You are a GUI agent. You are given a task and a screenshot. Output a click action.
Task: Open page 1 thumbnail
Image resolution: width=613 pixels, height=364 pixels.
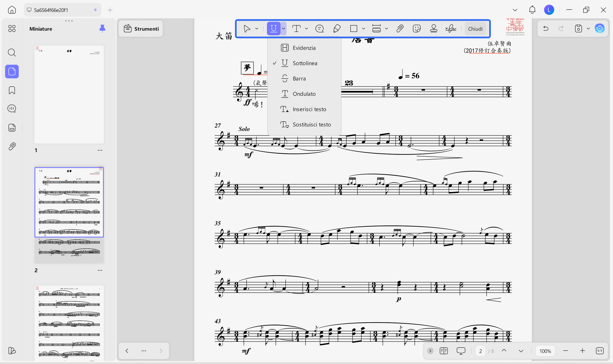(x=69, y=95)
